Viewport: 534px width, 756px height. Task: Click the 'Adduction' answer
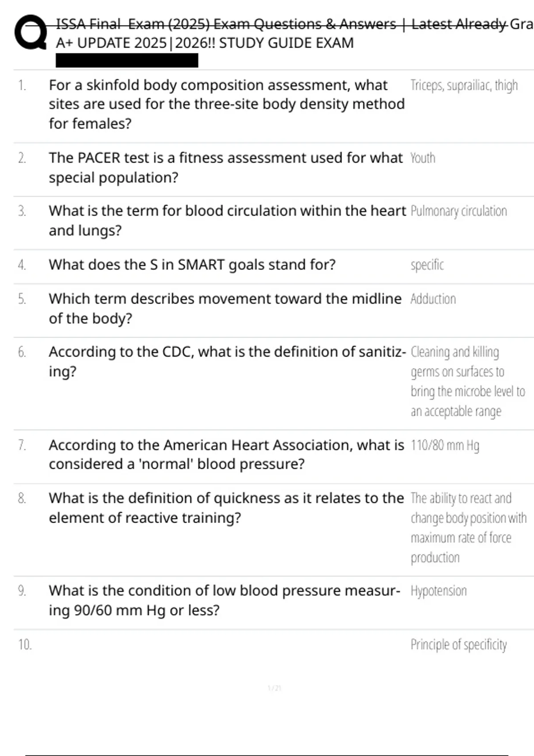pyautogui.click(x=433, y=299)
